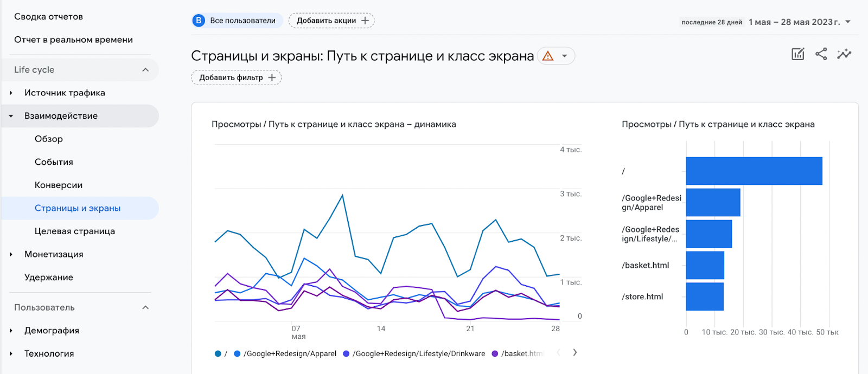Add a filter using the plus icon
Image resolution: width=868 pixels, height=374 pixels.
[x=271, y=78]
